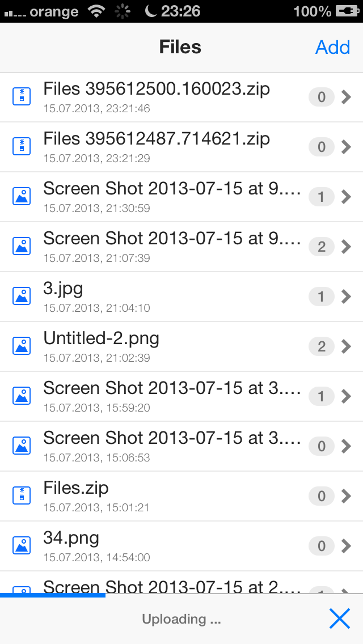This screenshot has height=644, width=363.
Task: Tap count badge on Untitled-2.png
Action: pyautogui.click(x=322, y=346)
